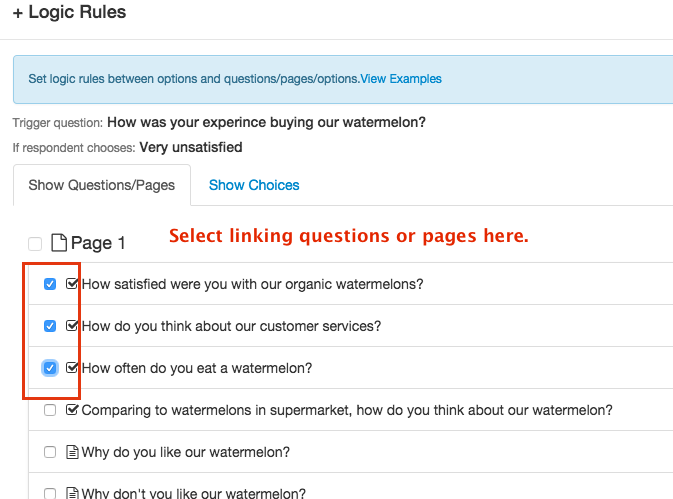Click text icon beside 'Why do you like' question

[x=72, y=452]
